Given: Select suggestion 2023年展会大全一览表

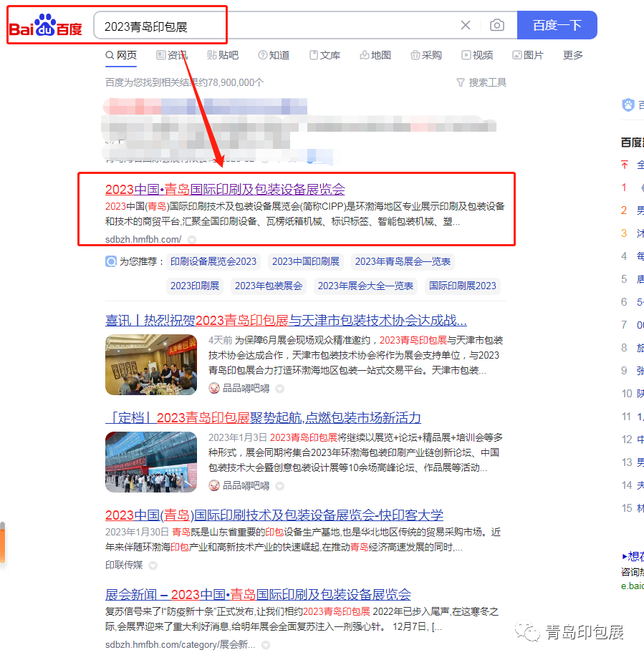Looking at the screenshot, I should tap(365, 286).
